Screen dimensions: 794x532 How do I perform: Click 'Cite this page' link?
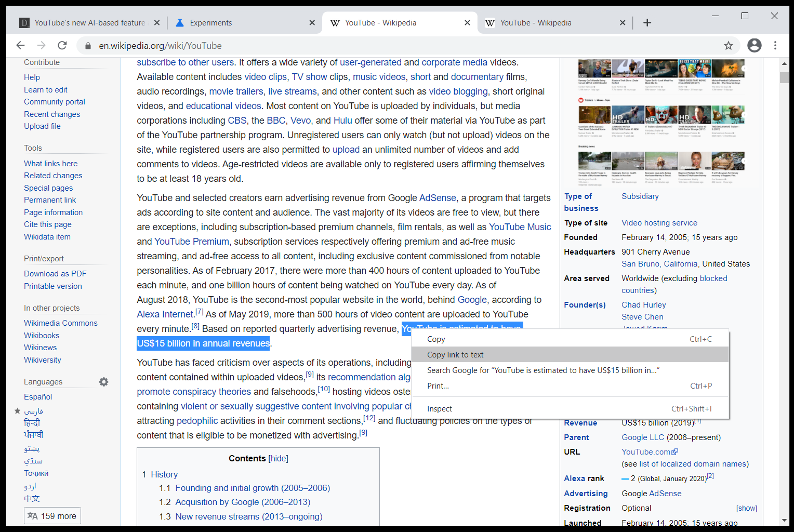click(48, 224)
